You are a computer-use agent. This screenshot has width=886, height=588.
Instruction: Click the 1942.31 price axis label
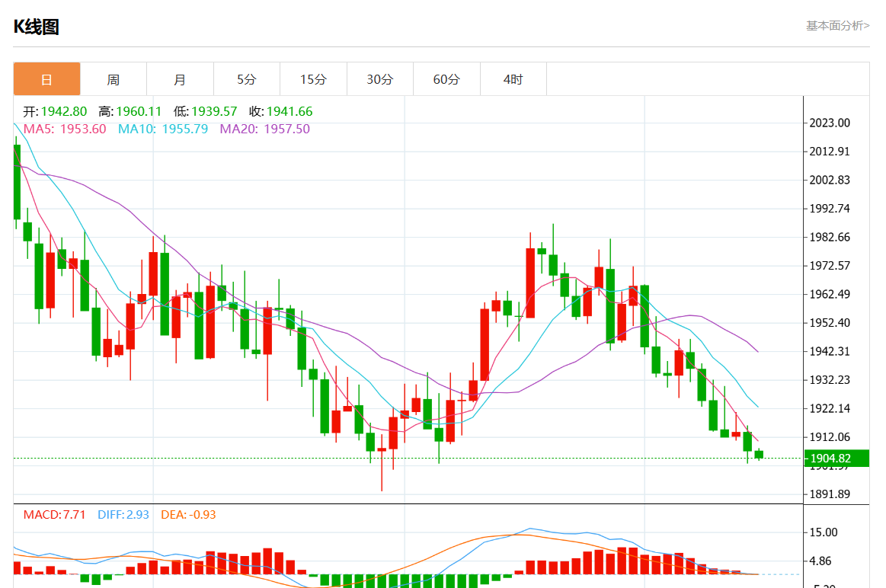pyautogui.click(x=830, y=351)
